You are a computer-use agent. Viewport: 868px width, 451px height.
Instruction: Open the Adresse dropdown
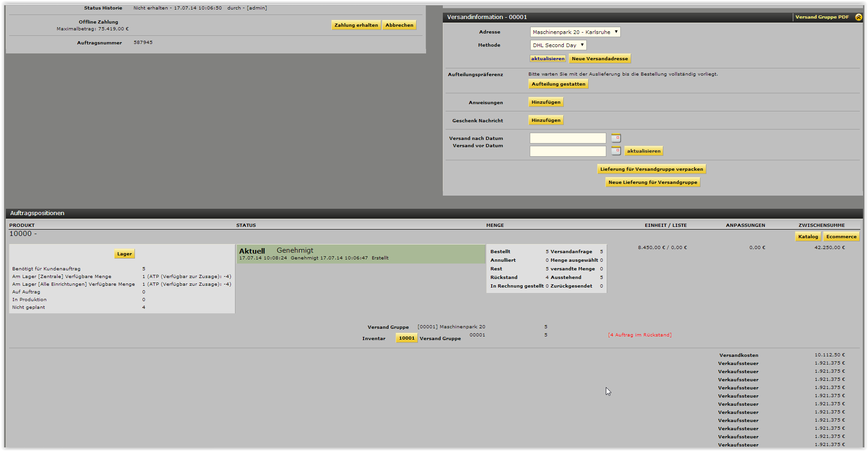point(575,32)
